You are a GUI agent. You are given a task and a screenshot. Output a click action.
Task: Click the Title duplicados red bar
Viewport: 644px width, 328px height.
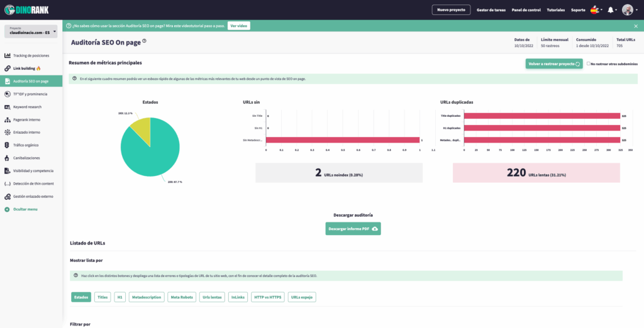[x=542, y=116]
